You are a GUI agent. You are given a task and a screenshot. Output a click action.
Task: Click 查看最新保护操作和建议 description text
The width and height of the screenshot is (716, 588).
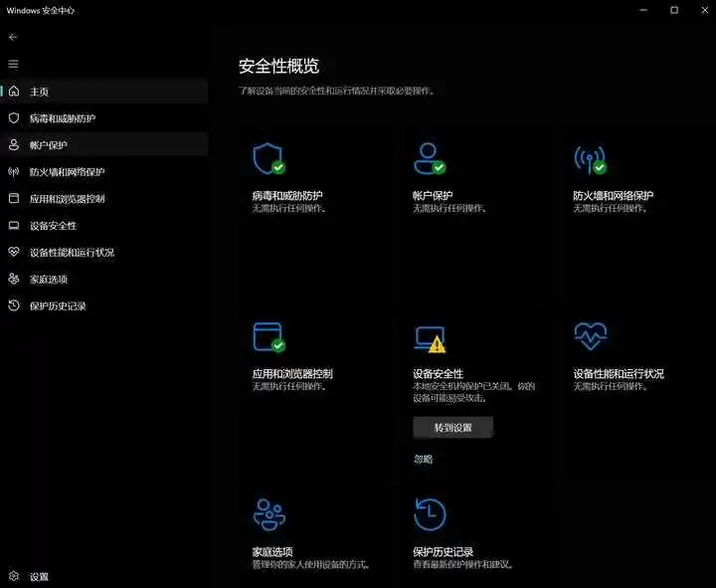tap(462, 564)
